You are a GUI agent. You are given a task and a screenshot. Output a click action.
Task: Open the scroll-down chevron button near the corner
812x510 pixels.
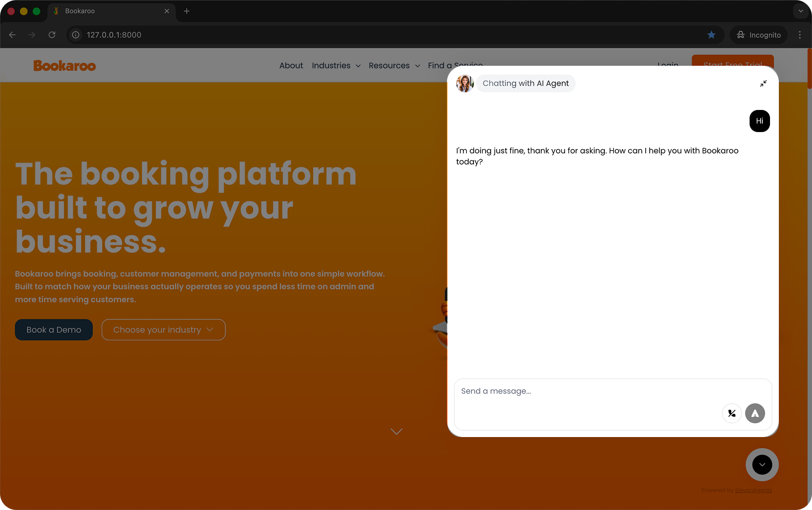tap(762, 465)
